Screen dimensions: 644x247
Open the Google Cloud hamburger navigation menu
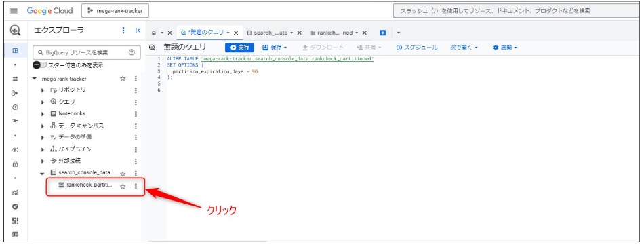tap(14, 11)
